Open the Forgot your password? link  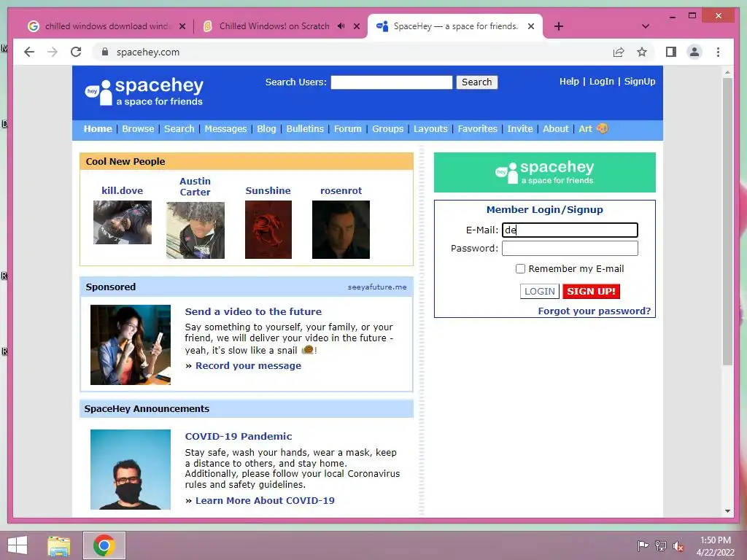pyautogui.click(x=594, y=311)
